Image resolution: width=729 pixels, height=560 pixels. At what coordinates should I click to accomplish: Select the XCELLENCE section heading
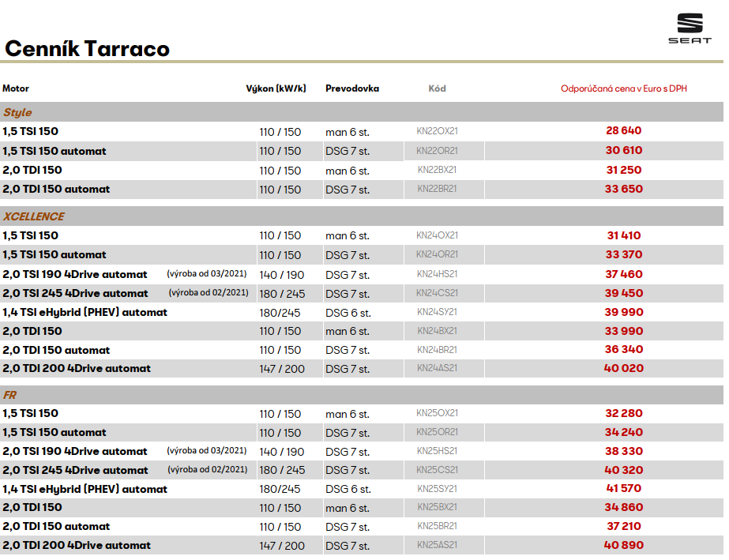click(33, 216)
